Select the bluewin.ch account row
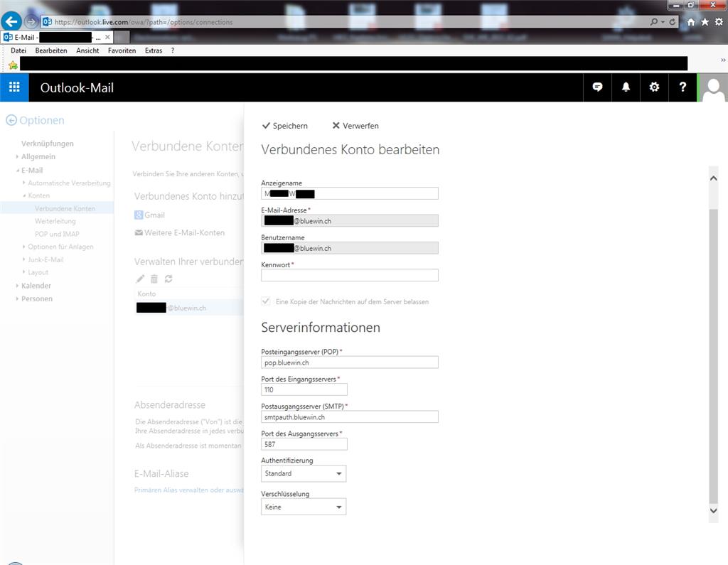The image size is (728, 565). (x=189, y=308)
